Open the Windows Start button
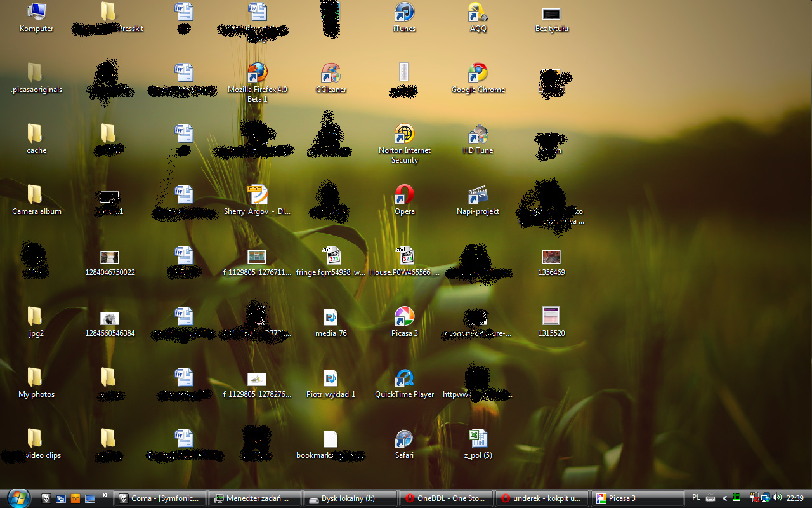This screenshot has width=812, height=508. [18, 498]
